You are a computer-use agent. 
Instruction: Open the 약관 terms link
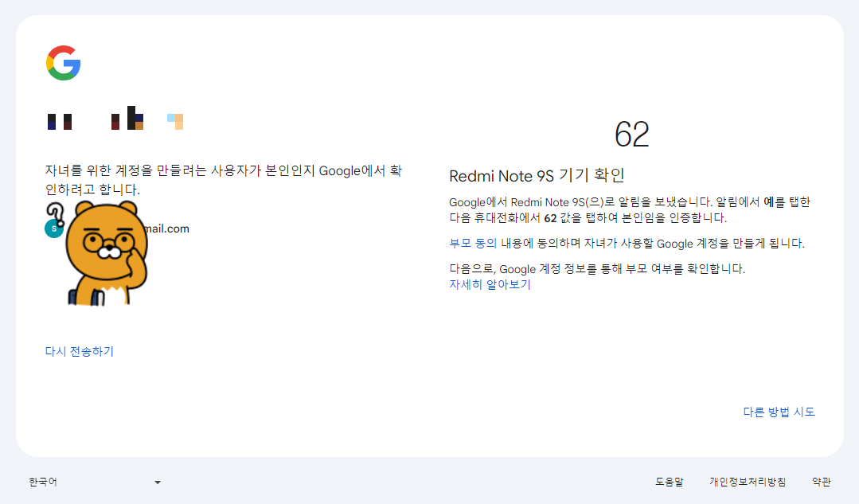tap(821, 482)
